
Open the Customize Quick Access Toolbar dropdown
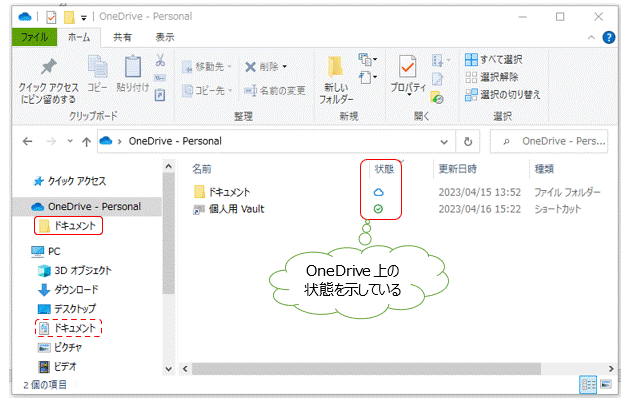point(84,18)
